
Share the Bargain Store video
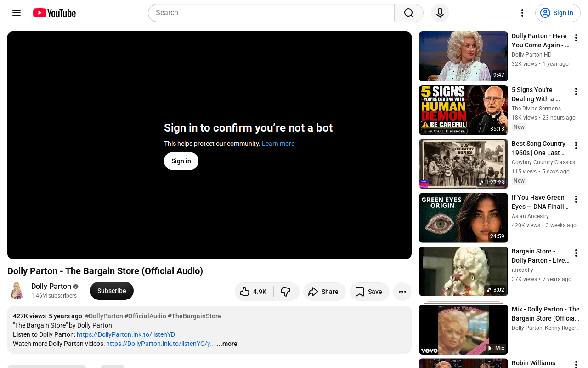pos(324,292)
